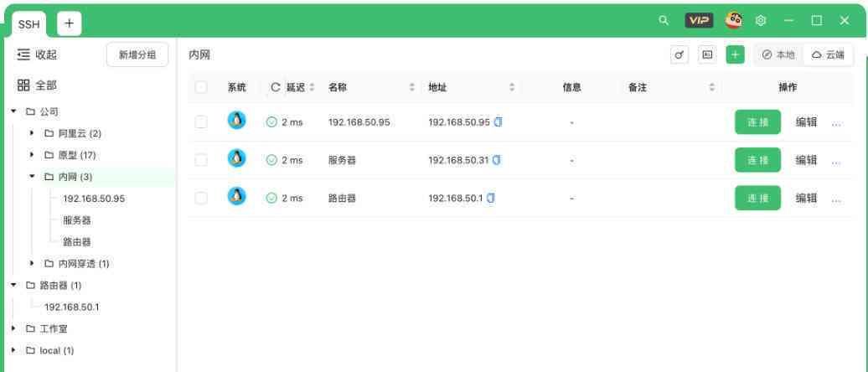Add new host with green plus button
868x372 pixels.
tap(735, 54)
